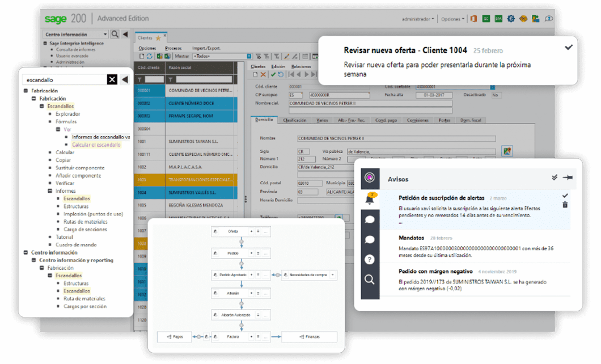
Task: Clear the escandallo search box
Action: point(112,79)
